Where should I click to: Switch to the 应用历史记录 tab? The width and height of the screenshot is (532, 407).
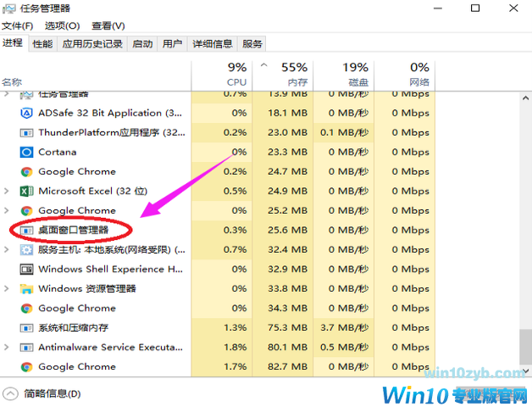92,44
